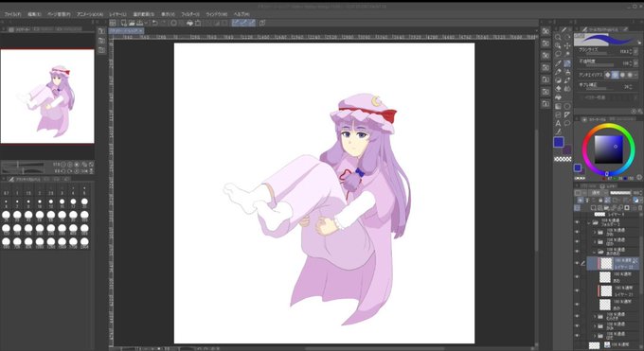
Task: Open the layer blending mode dropdown 通常
Action: (598, 193)
